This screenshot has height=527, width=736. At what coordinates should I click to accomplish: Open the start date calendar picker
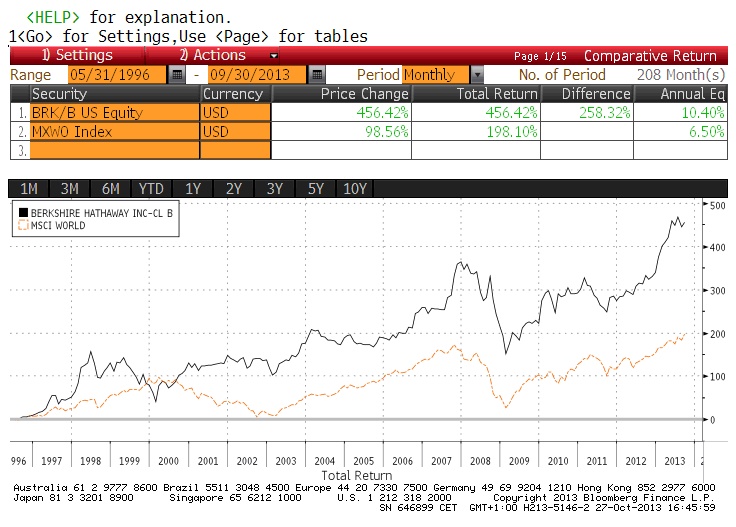[177, 75]
